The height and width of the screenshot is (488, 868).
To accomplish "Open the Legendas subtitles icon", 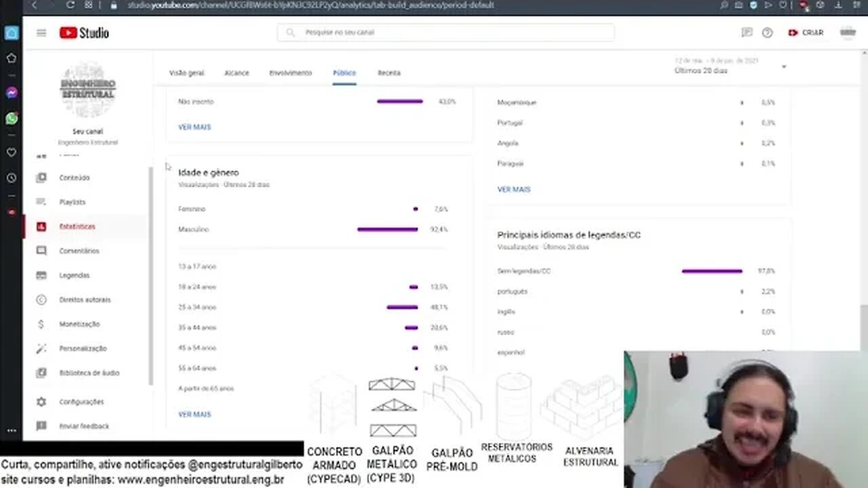I will click(x=41, y=275).
